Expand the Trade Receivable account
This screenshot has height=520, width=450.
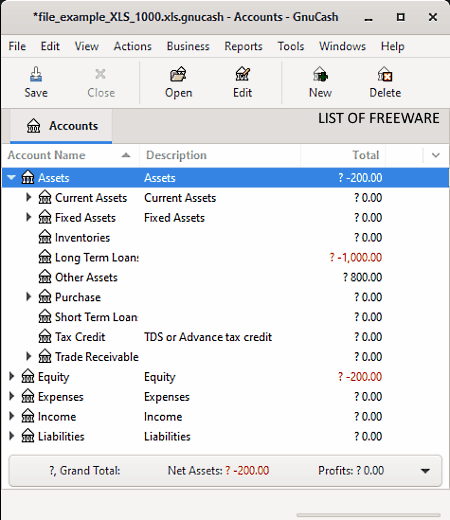click(x=29, y=356)
